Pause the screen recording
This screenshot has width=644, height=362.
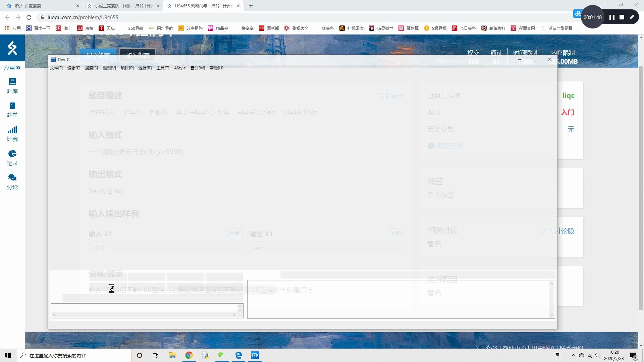(612, 17)
